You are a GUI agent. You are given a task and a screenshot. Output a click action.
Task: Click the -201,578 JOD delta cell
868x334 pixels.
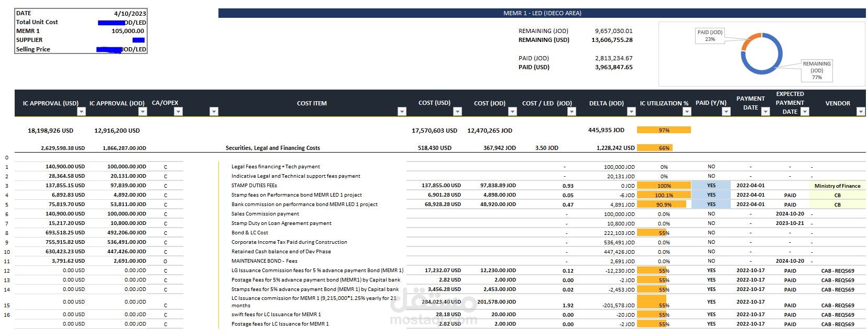(x=618, y=305)
